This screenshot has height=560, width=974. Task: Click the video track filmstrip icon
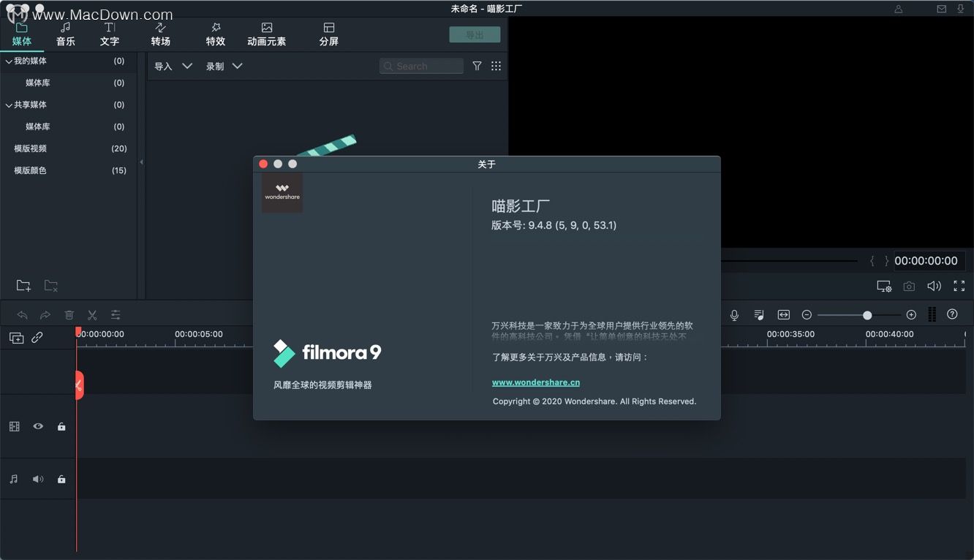coord(15,426)
